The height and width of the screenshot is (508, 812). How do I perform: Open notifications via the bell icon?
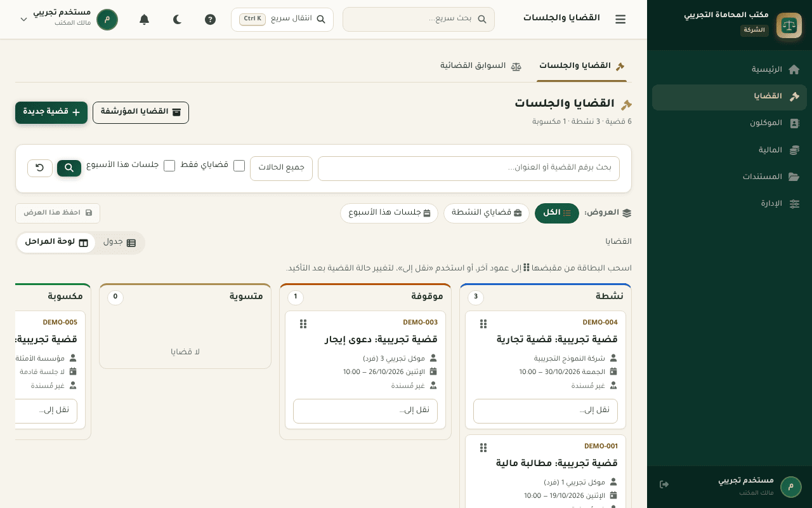coord(145,19)
